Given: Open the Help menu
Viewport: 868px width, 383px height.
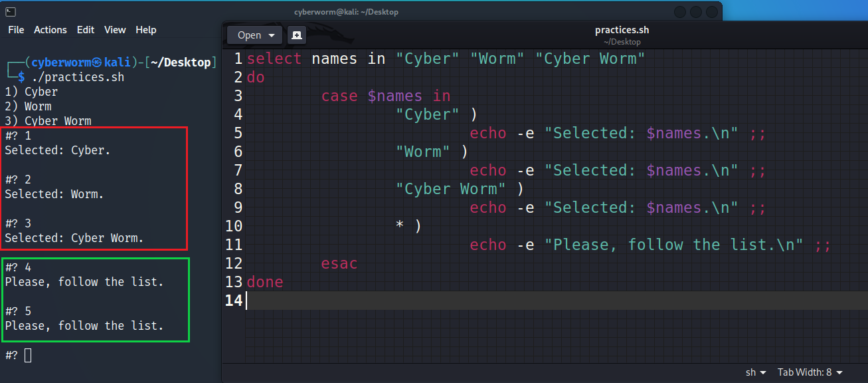Looking at the screenshot, I should (x=146, y=30).
